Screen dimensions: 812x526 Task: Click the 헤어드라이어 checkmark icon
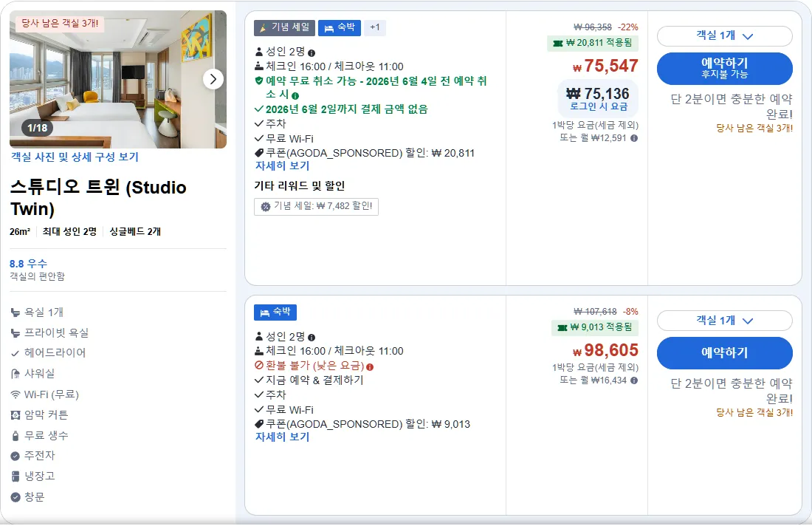16,353
